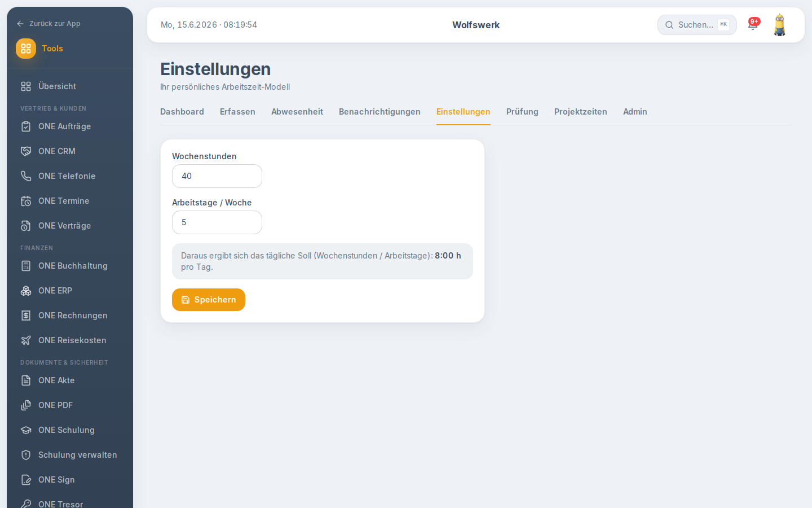The image size is (812, 508).
Task: Open the minion user avatar menu
Action: [x=780, y=25]
